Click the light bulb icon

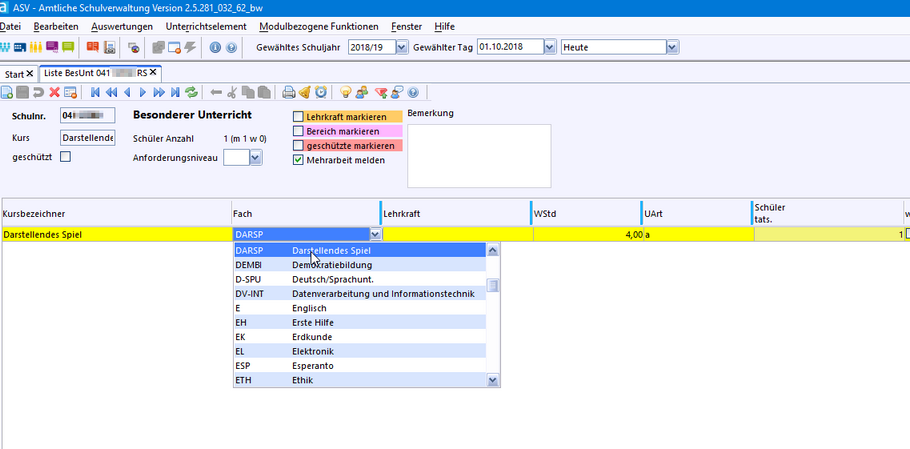(x=346, y=92)
